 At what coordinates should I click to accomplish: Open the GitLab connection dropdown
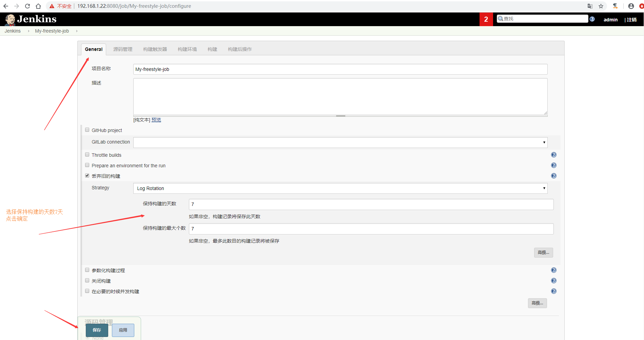pos(340,143)
